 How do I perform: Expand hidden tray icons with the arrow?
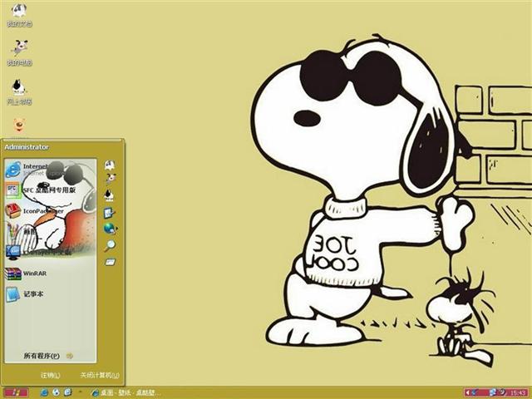[x=467, y=392]
